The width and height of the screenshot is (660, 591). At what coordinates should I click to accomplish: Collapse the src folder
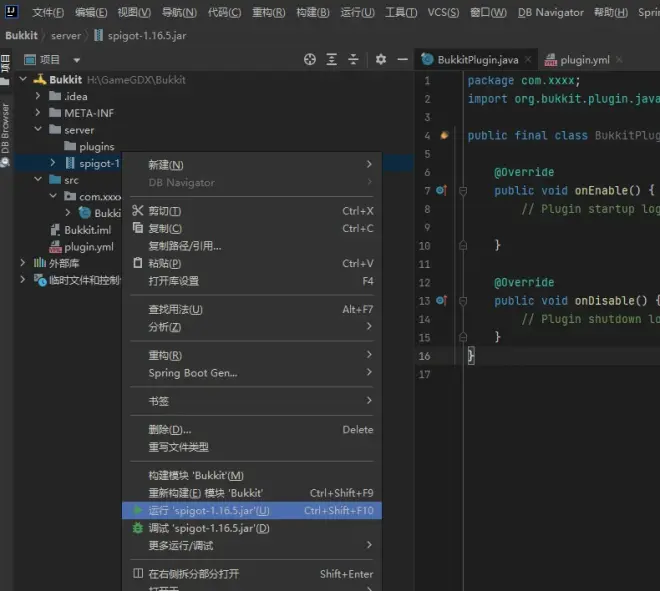[x=38, y=179]
